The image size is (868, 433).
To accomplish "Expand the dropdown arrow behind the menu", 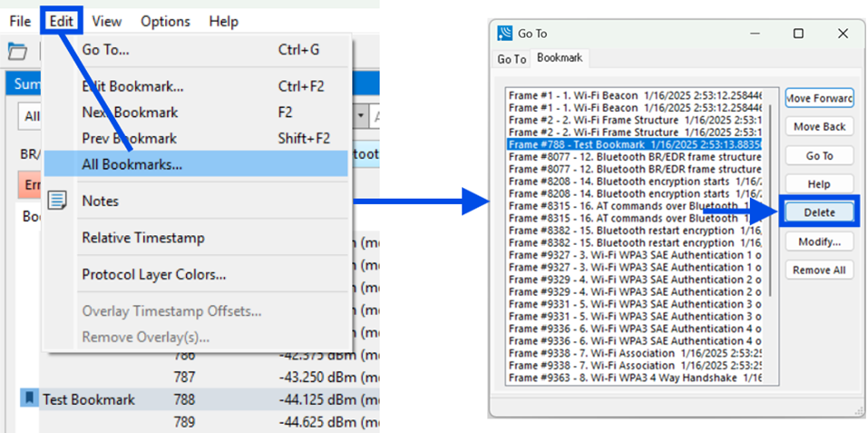I will (362, 116).
